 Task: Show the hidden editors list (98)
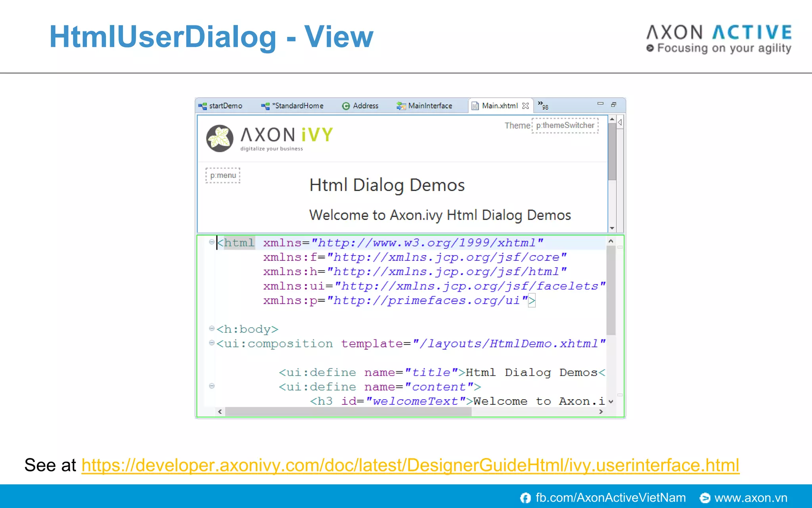click(x=543, y=106)
